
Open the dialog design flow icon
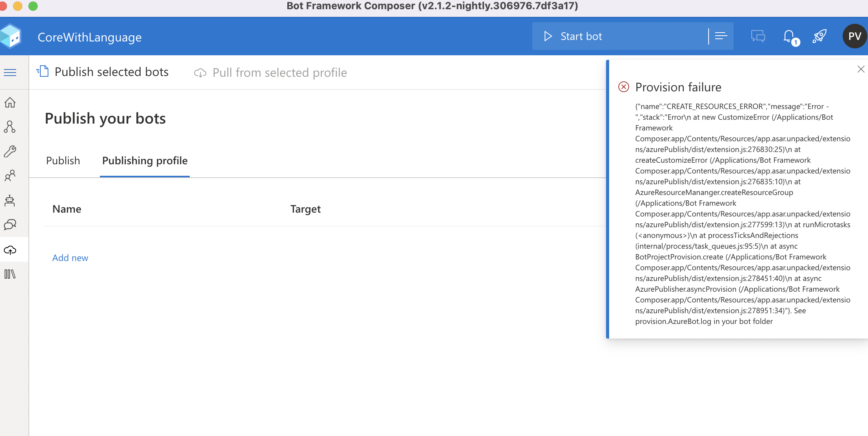(10, 127)
